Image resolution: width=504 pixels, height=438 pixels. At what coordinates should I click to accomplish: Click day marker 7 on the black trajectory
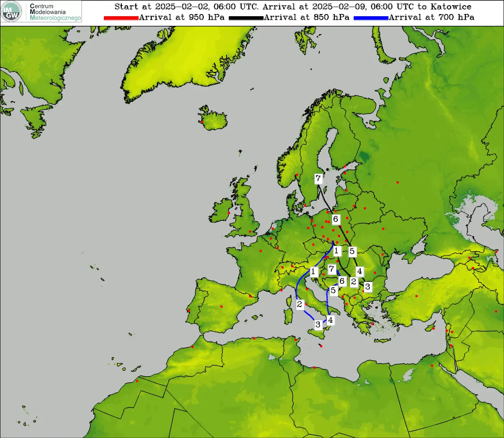point(318,179)
